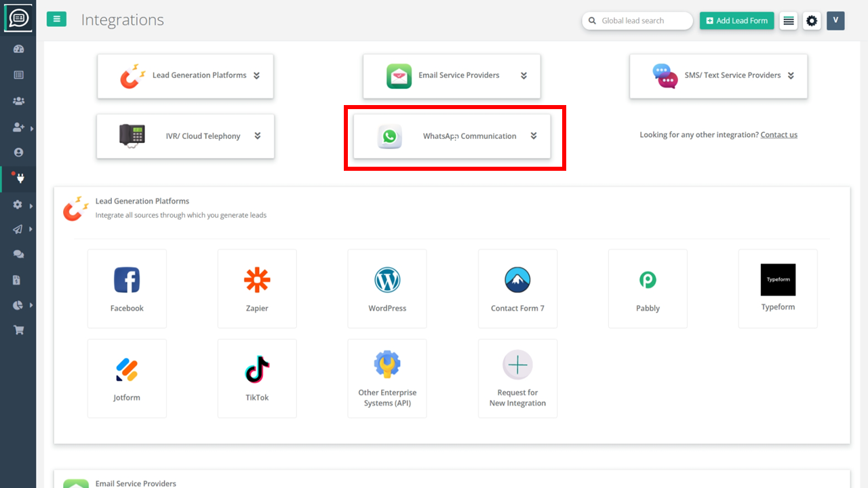Click the WhatsApp logo icon
Image resolution: width=868 pixels, height=488 pixels.
click(389, 136)
